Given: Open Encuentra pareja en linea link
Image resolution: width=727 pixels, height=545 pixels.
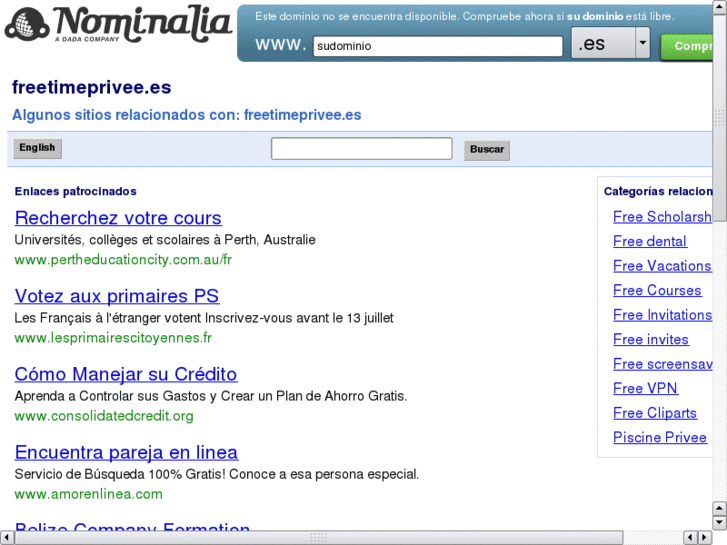Looking at the screenshot, I should (127, 452).
